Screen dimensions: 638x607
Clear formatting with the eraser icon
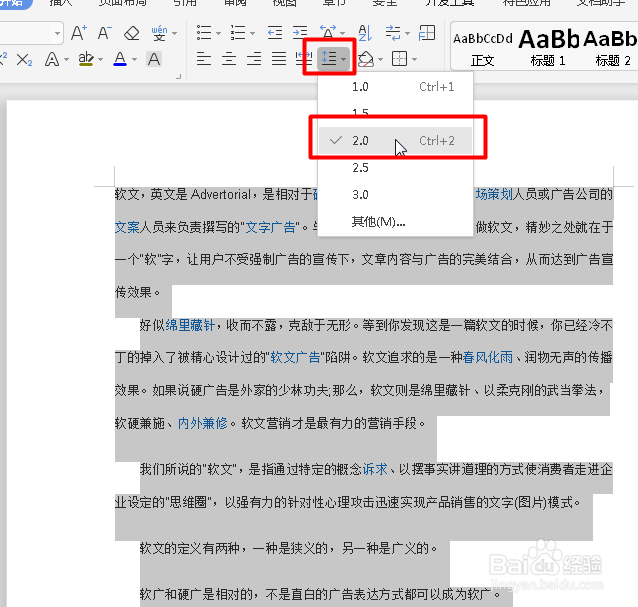pos(131,33)
